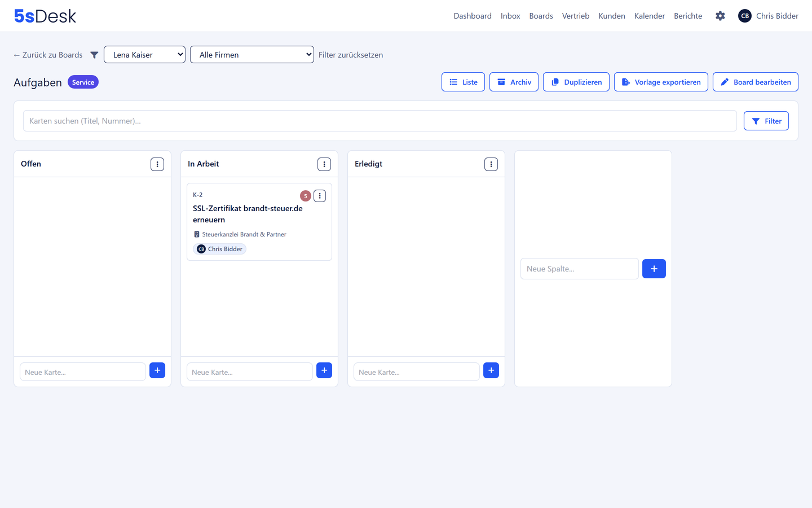This screenshot has width=812, height=508.
Task: Click Neue Karte field in Offen column
Action: pos(83,372)
